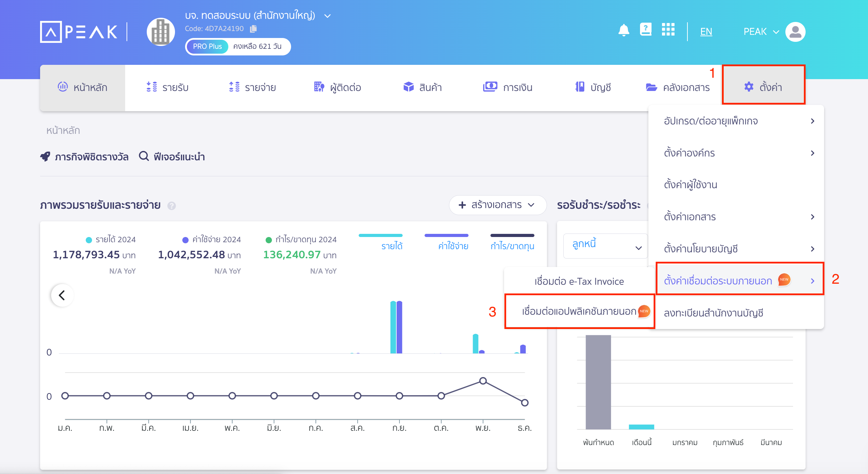Click the company building logo

point(161,32)
